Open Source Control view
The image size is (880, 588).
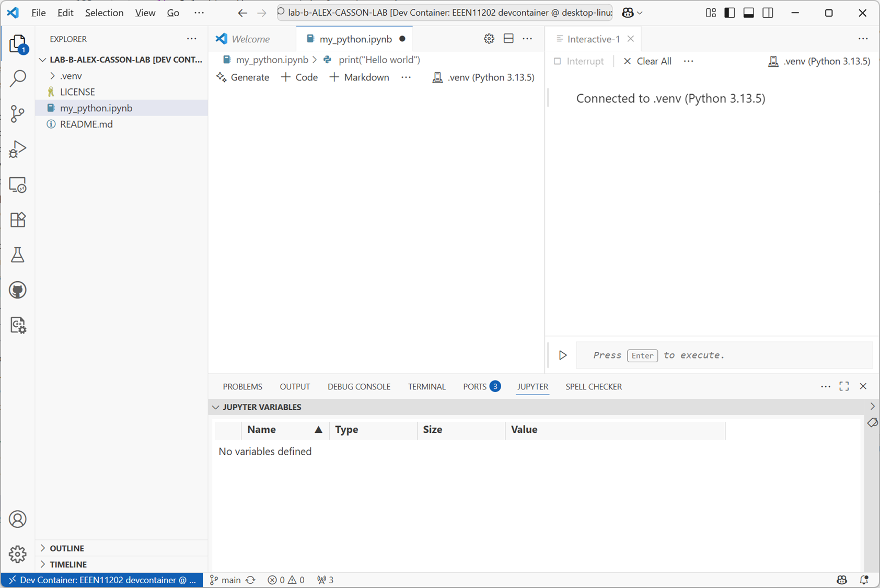coord(18,113)
